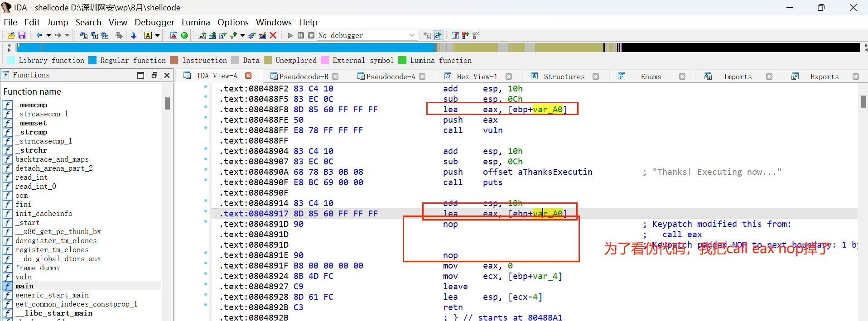Select the vuln function in list
The height and width of the screenshot is (321, 868).
(x=24, y=277)
